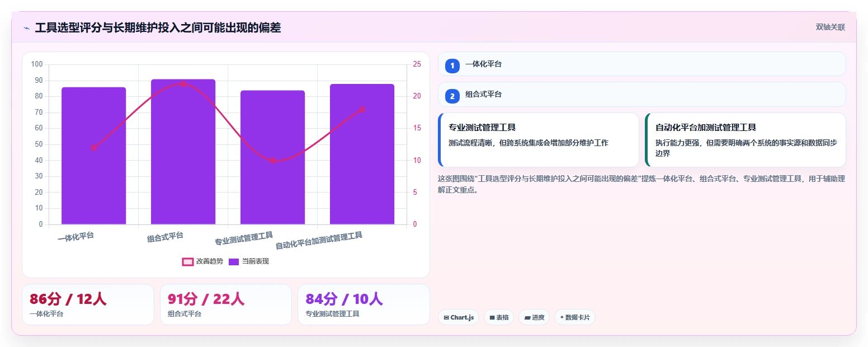Screen dimensions: 868x347
Task: Click the right axis value 15
Action: pyautogui.click(x=417, y=128)
